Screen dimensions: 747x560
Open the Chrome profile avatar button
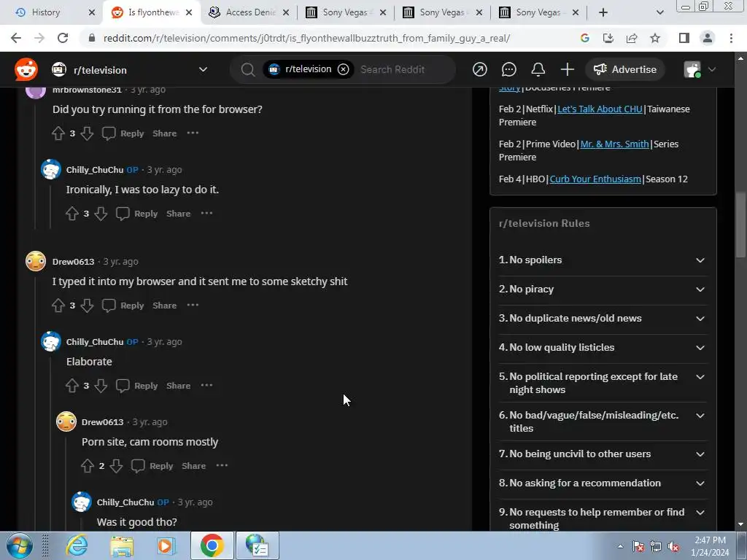pyautogui.click(x=708, y=38)
